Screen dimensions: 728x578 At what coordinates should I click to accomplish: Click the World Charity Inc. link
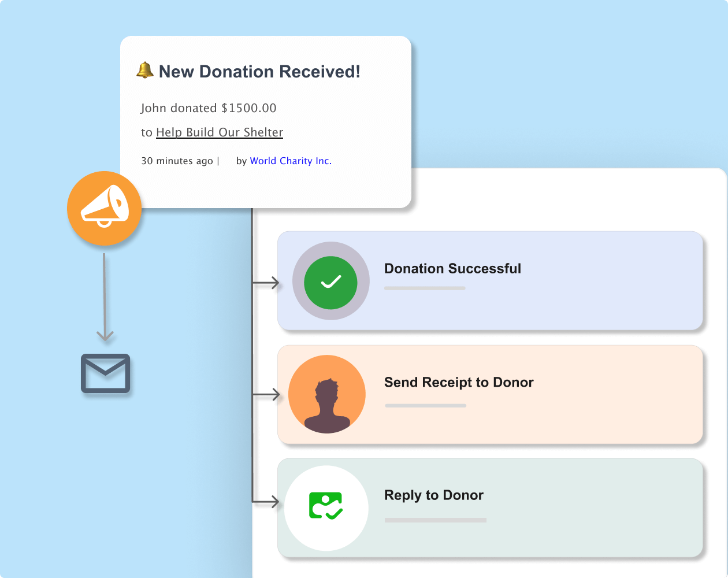click(x=291, y=161)
